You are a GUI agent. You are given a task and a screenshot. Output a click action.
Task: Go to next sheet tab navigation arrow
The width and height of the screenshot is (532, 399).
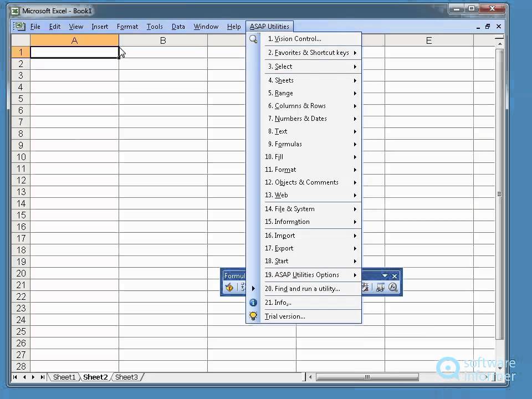point(33,377)
